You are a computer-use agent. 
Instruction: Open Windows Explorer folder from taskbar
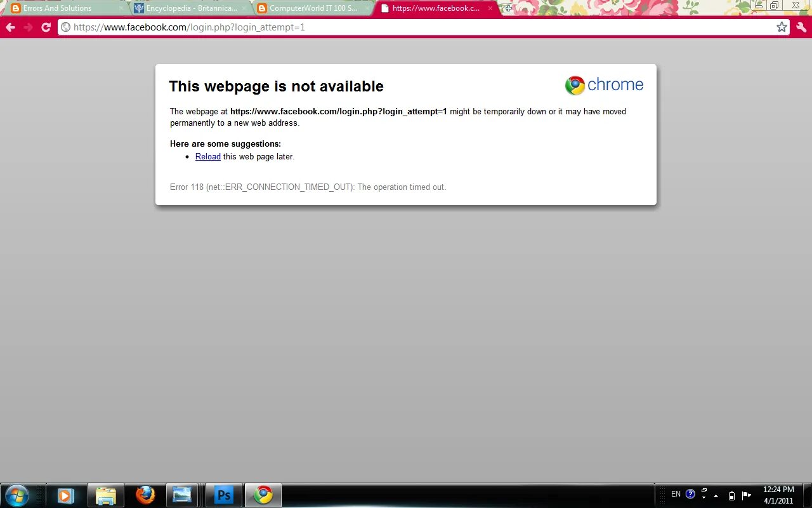[x=105, y=495]
